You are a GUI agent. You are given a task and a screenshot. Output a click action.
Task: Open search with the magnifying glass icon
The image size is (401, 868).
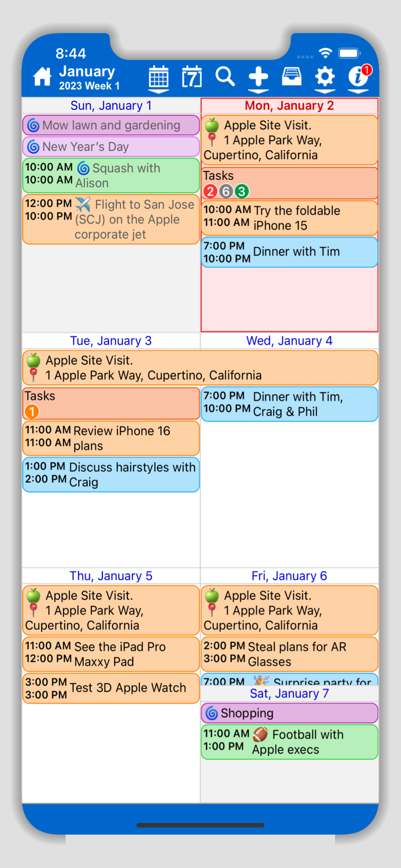pyautogui.click(x=225, y=77)
